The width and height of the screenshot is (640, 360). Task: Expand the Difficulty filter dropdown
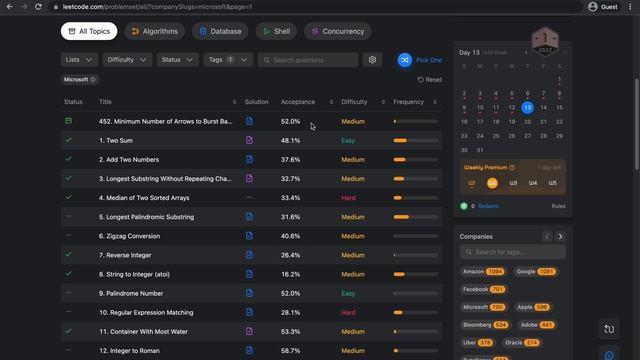[x=127, y=60]
